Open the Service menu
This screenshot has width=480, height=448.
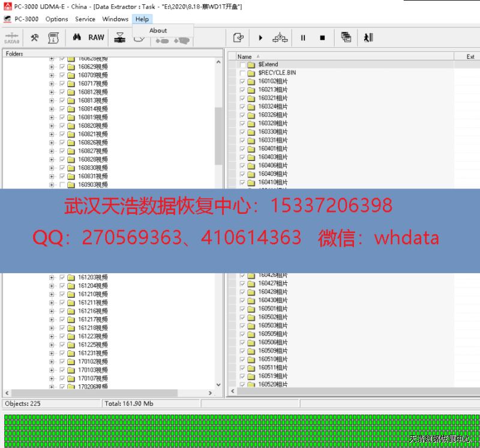pos(85,19)
